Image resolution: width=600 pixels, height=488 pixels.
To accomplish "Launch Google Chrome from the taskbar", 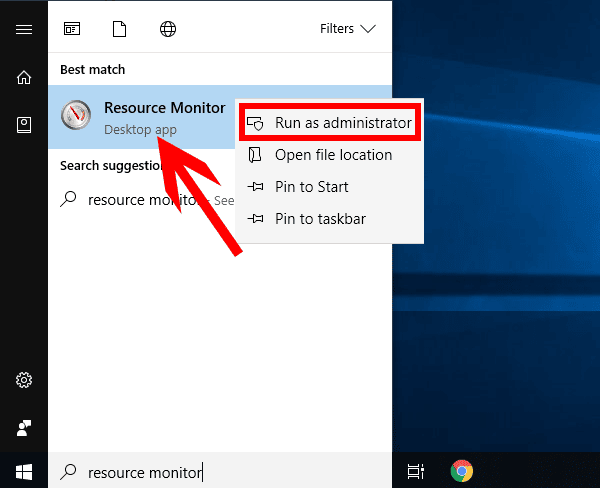I will click(x=462, y=471).
